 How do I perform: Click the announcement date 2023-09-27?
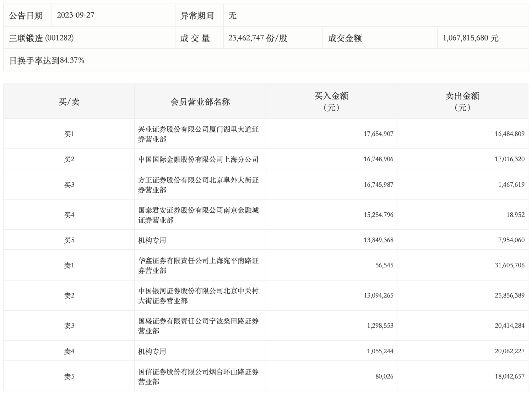click(76, 15)
